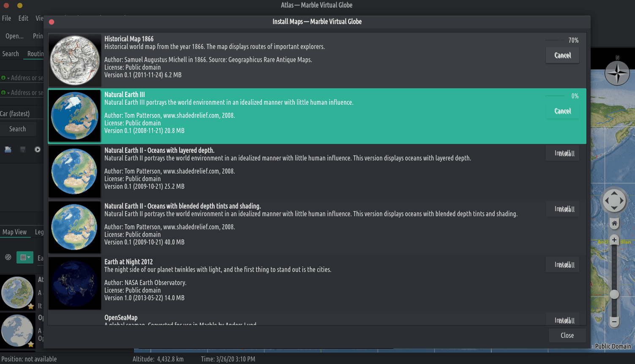Click the globe projection icon in Map View

(8, 257)
